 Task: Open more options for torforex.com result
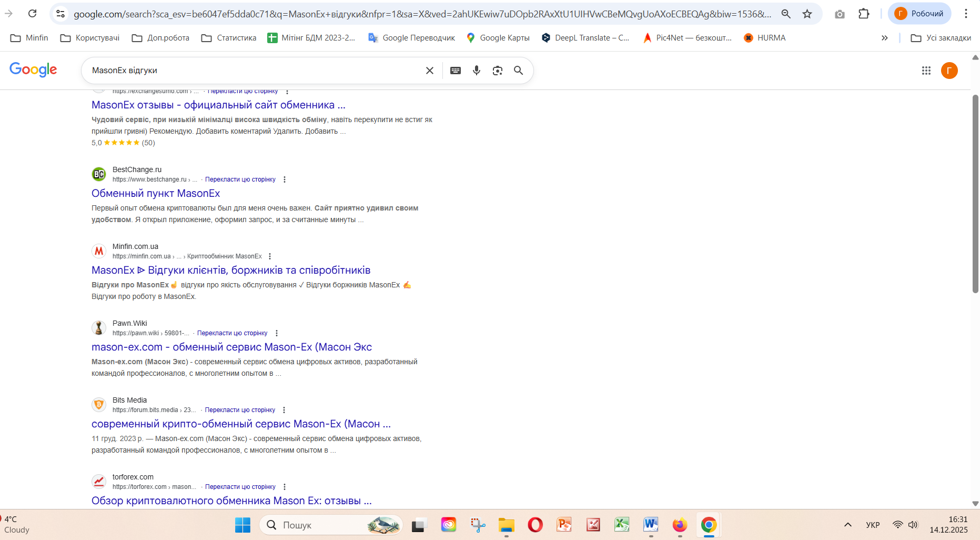[x=285, y=487]
